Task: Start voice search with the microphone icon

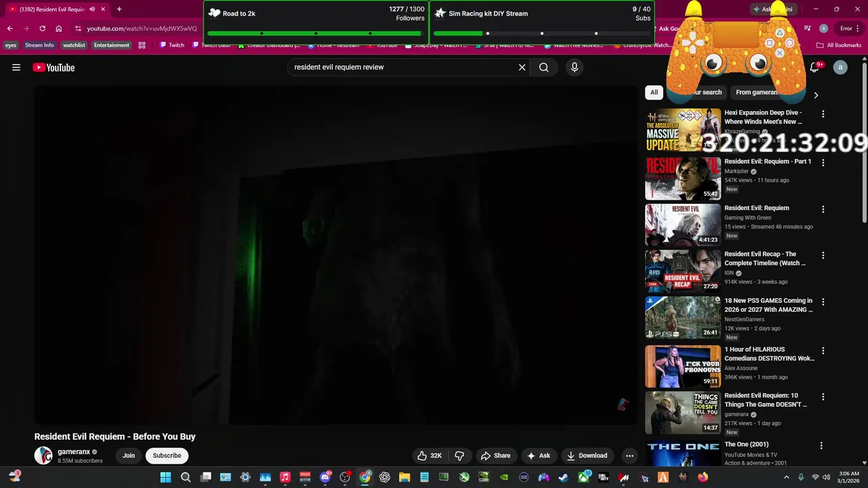Action: [x=574, y=67]
